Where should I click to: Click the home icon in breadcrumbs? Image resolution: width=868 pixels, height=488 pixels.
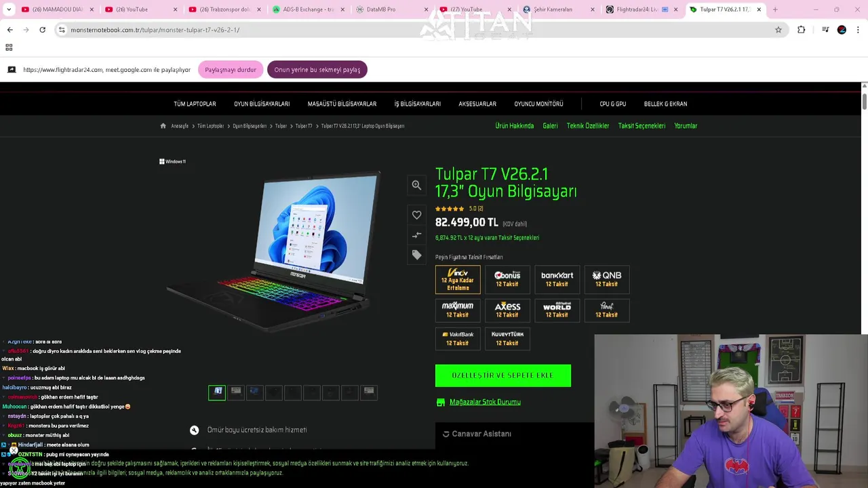point(163,125)
